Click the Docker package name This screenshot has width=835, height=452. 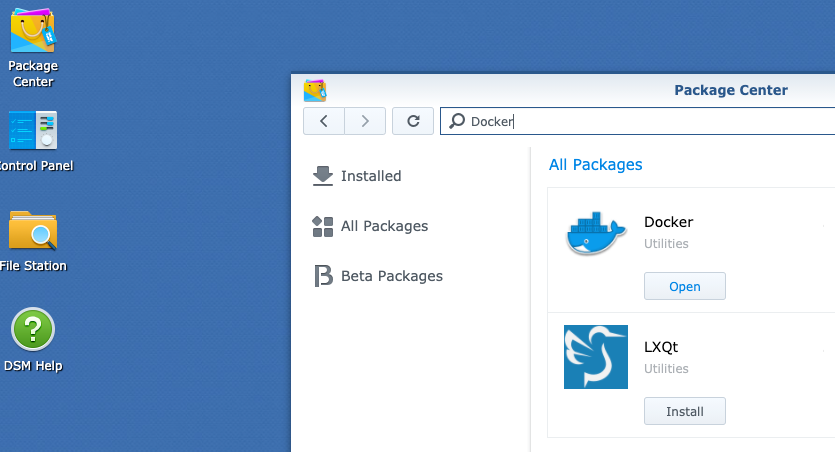point(668,222)
